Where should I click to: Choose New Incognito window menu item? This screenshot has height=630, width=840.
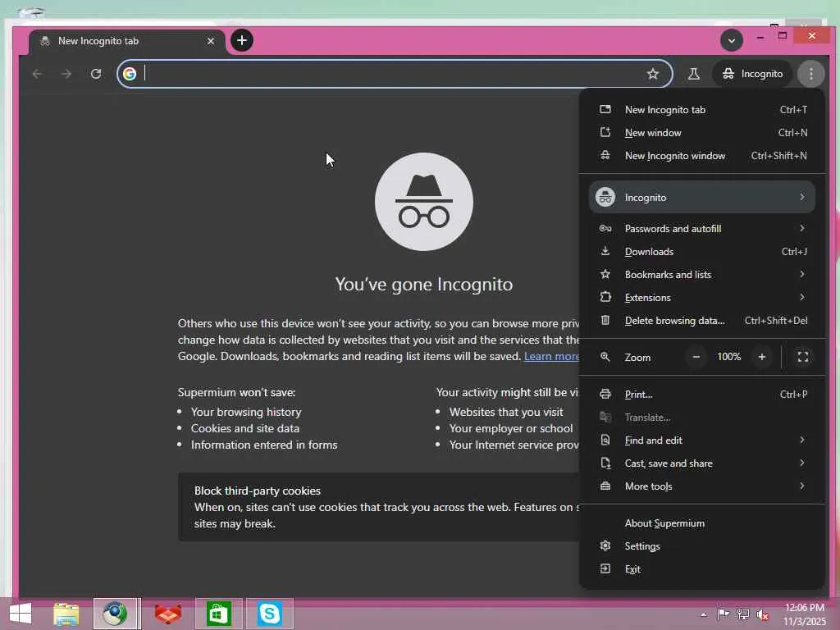click(702, 156)
